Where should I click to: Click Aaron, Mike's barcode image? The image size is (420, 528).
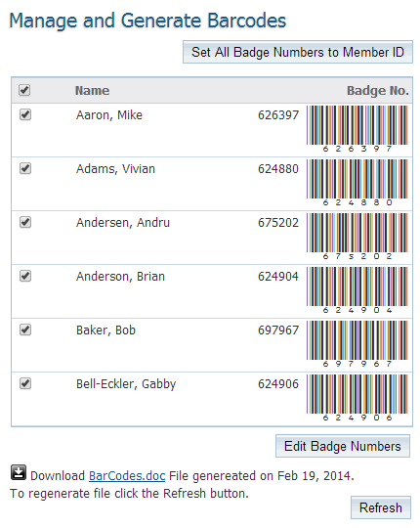coord(357,129)
